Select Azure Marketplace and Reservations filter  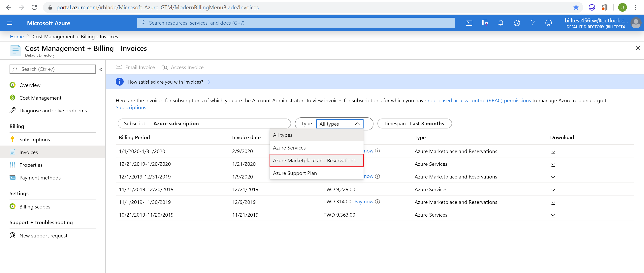(314, 160)
